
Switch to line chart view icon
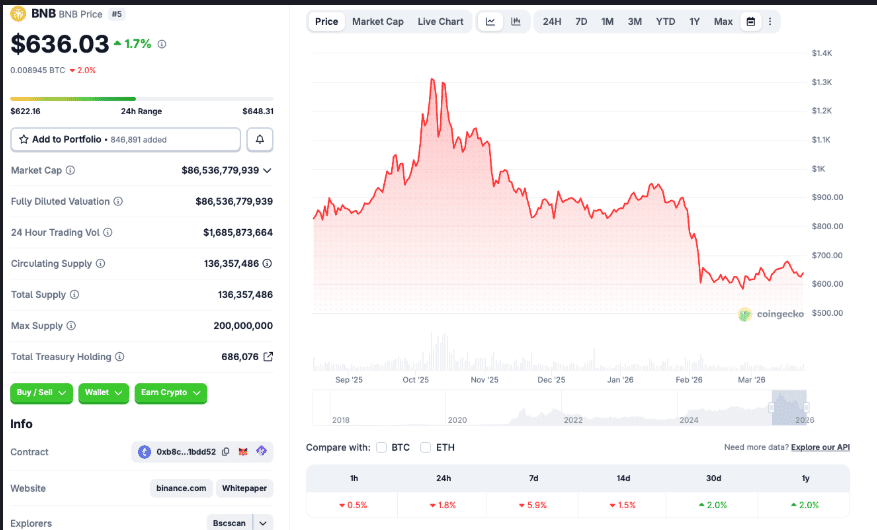[491, 21]
